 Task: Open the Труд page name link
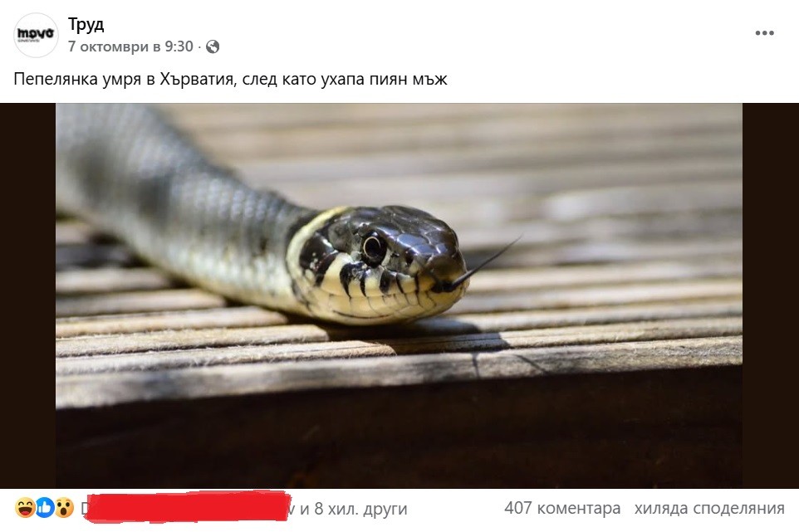pos(86,24)
